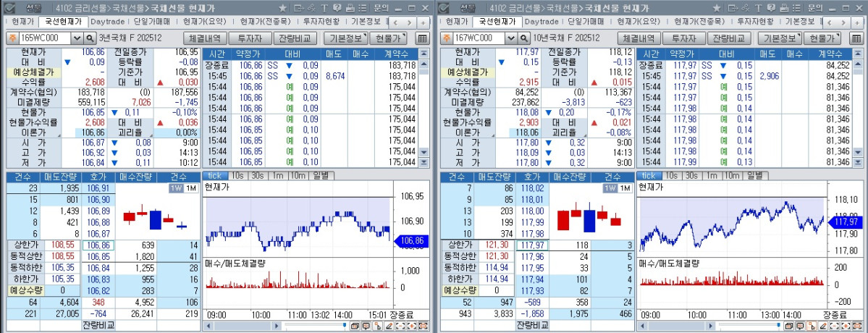
Task: Click upper limit 108,55 beside 상한가
Action: tap(63, 245)
